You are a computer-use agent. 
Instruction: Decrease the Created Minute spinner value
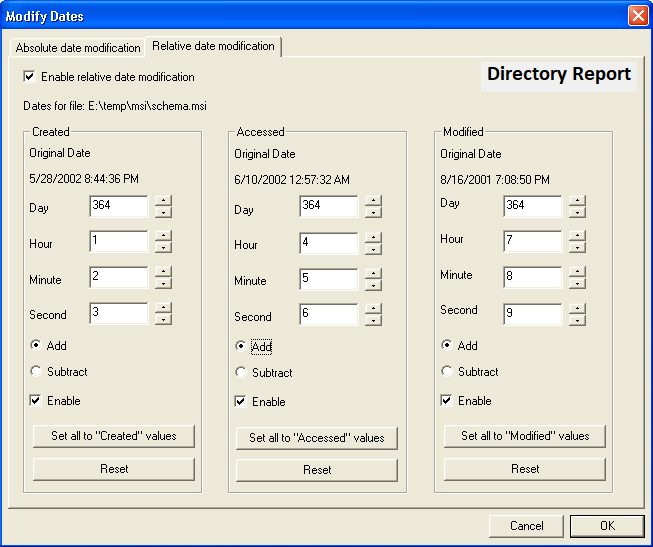[163, 284]
